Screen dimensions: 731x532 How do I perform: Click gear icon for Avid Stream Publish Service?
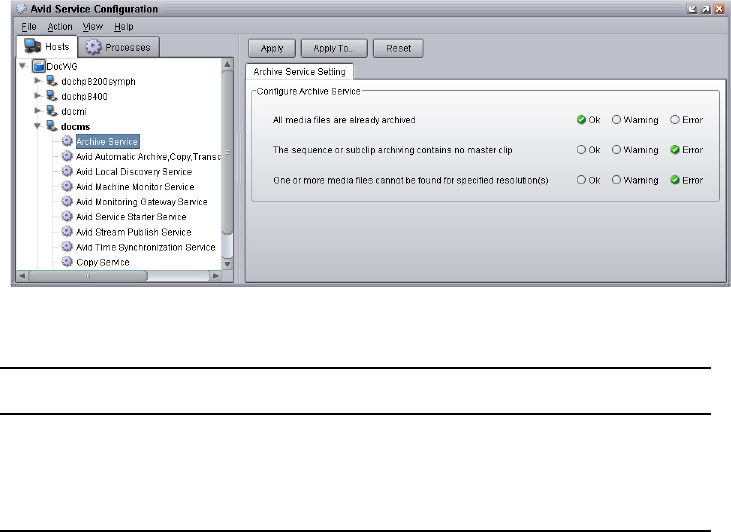[67, 231]
